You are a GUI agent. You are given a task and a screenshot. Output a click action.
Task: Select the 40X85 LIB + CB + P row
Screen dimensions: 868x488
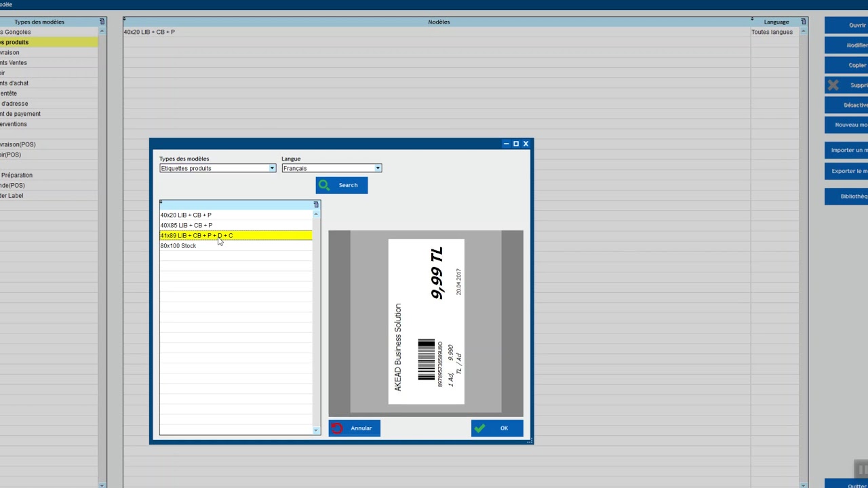coord(236,225)
